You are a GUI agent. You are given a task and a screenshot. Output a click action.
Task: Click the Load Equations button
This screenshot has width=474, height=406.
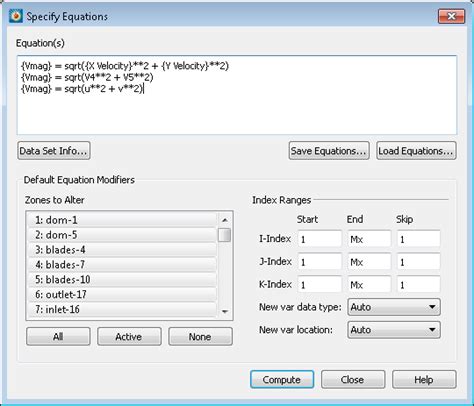coord(416,151)
